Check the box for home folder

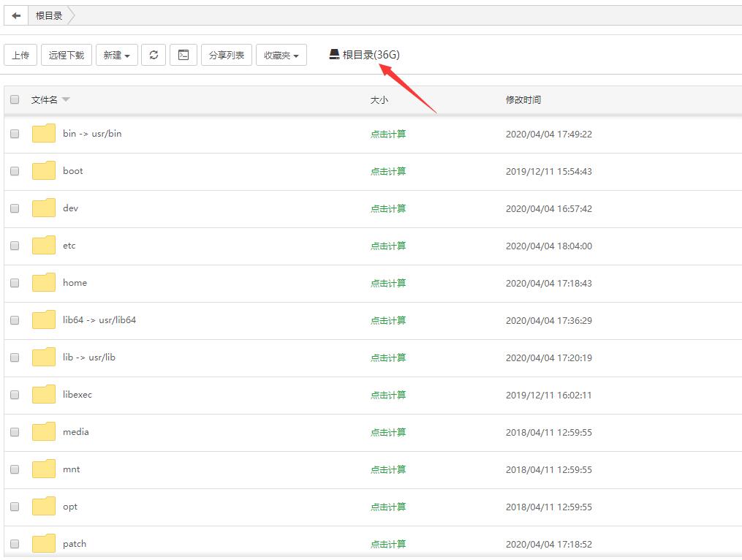[15, 283]
